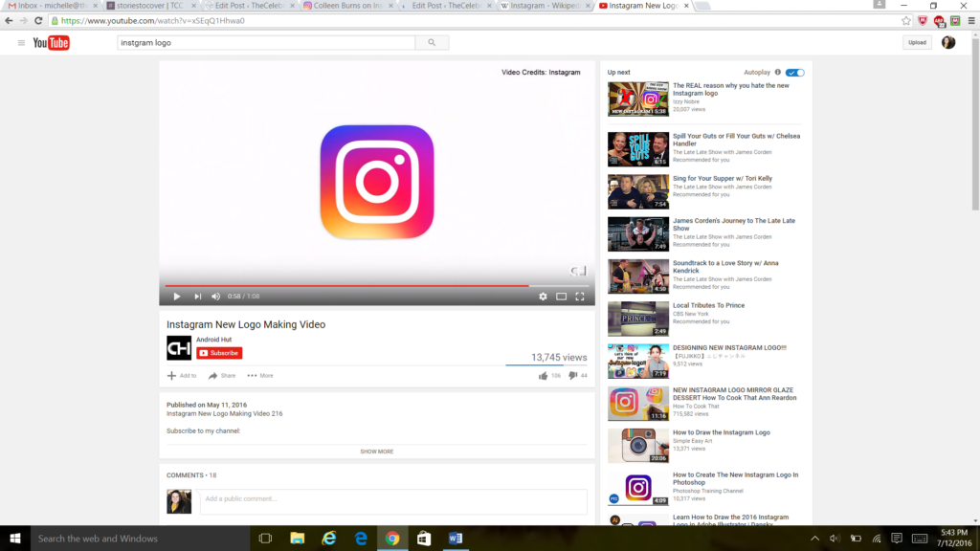Screen dimensions: 980x551
Task: Click the Upload button
Action: 917,43
